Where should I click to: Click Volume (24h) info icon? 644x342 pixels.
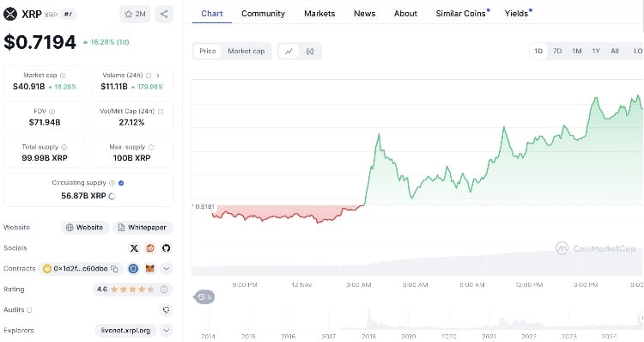[x=149, y=76]
